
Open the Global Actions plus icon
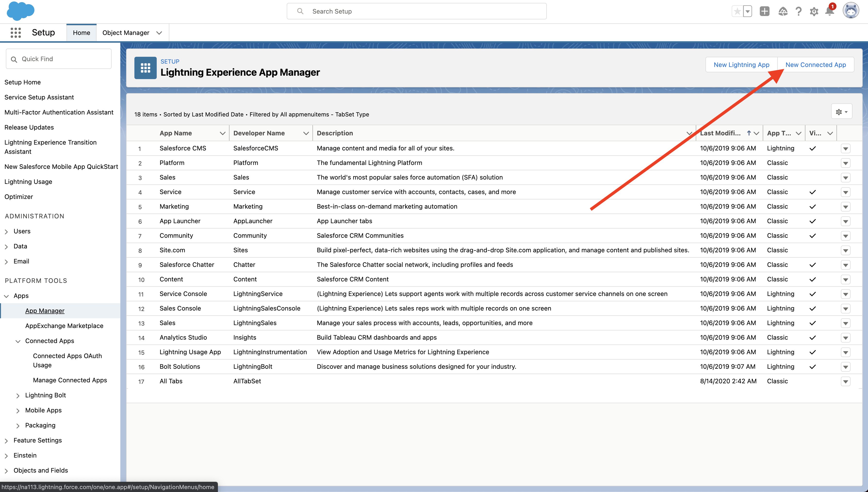coord(764,11)
